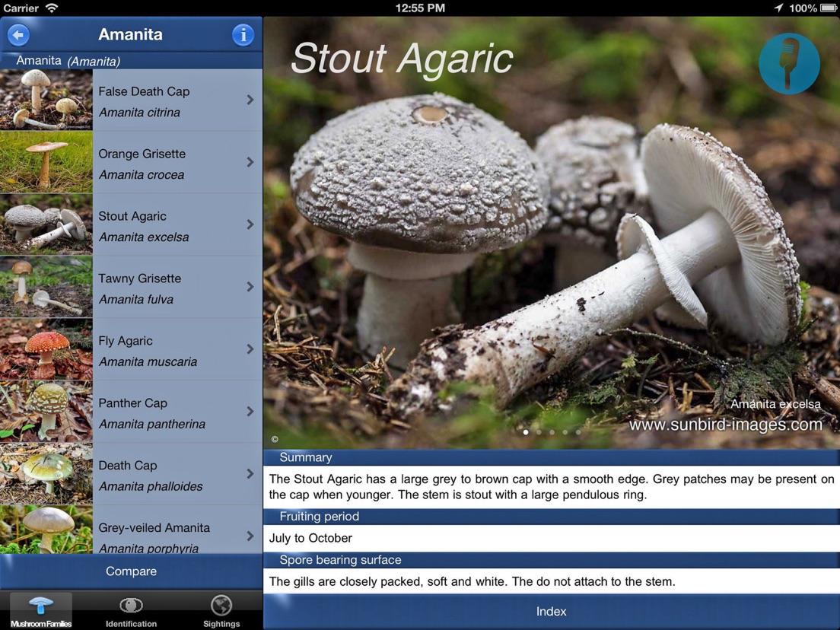Switch to Sightings tab
The width and height of the screenshot is (840, 630).
pos(221,611)
